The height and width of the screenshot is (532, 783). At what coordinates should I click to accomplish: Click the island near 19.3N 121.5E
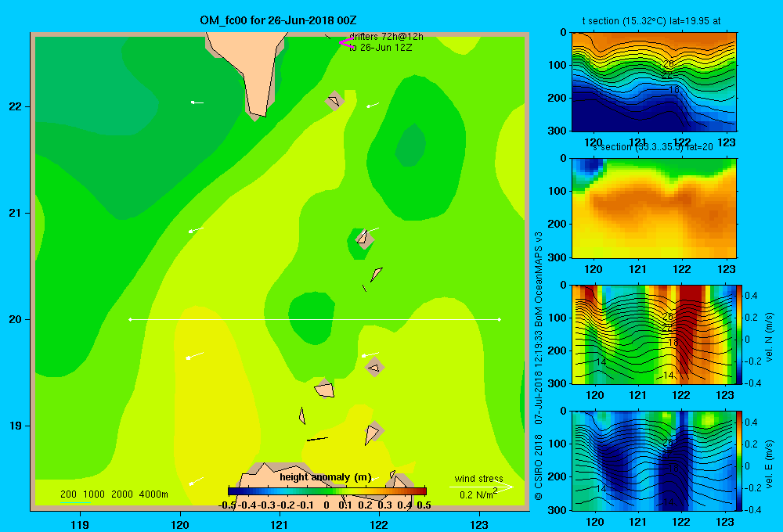coord(325,389)
